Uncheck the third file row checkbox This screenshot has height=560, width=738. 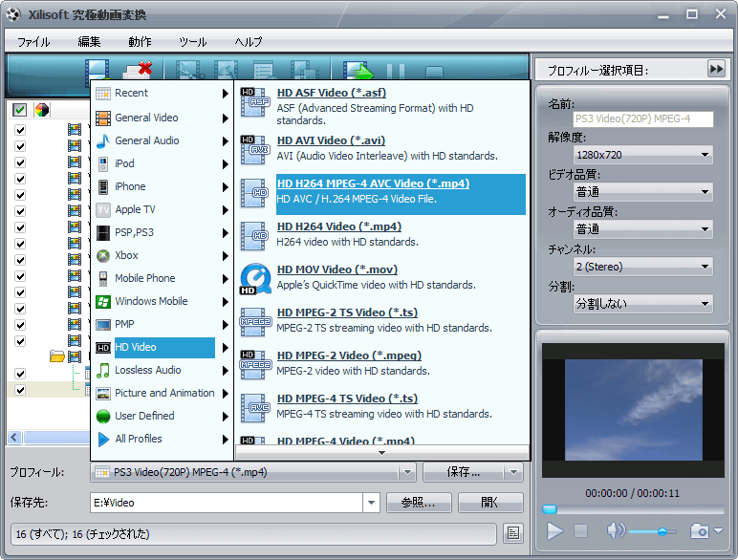click(x=20, y=162)
